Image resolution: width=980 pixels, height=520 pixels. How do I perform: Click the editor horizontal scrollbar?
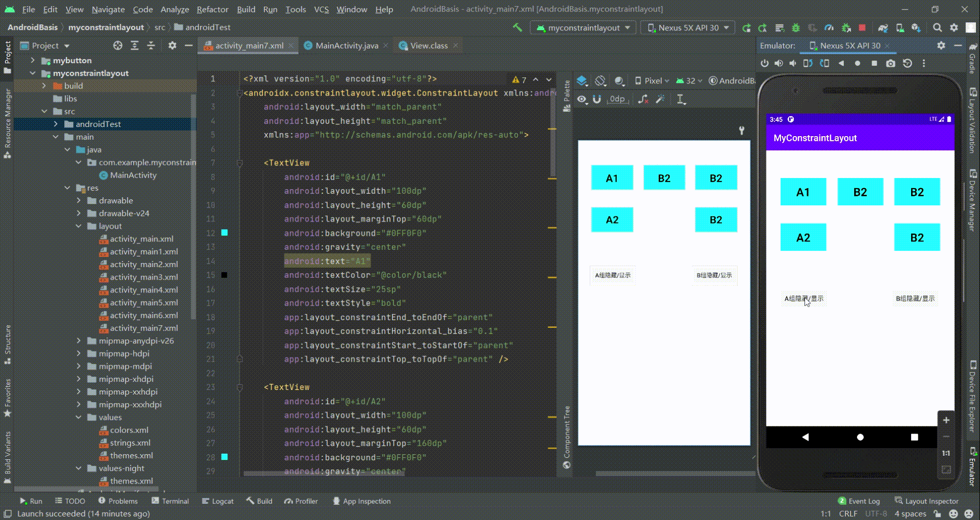(324, 474)
